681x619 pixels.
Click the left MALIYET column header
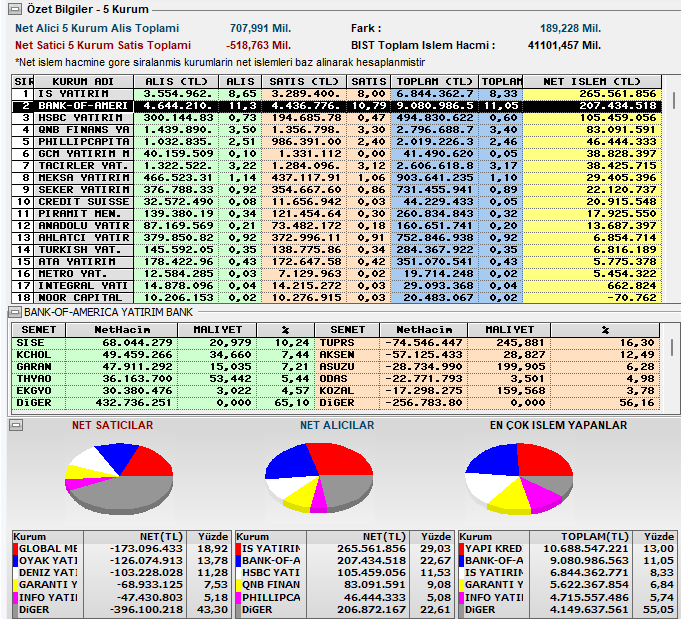pyautogui.click(x=217, y=330)
